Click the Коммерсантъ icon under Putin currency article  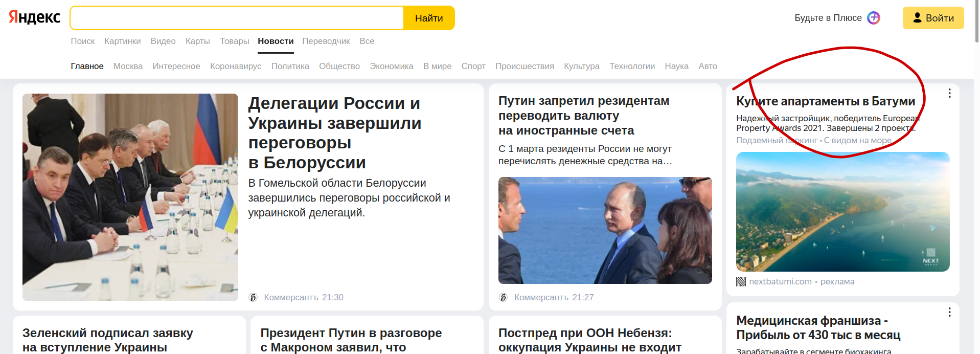[503, 297]
